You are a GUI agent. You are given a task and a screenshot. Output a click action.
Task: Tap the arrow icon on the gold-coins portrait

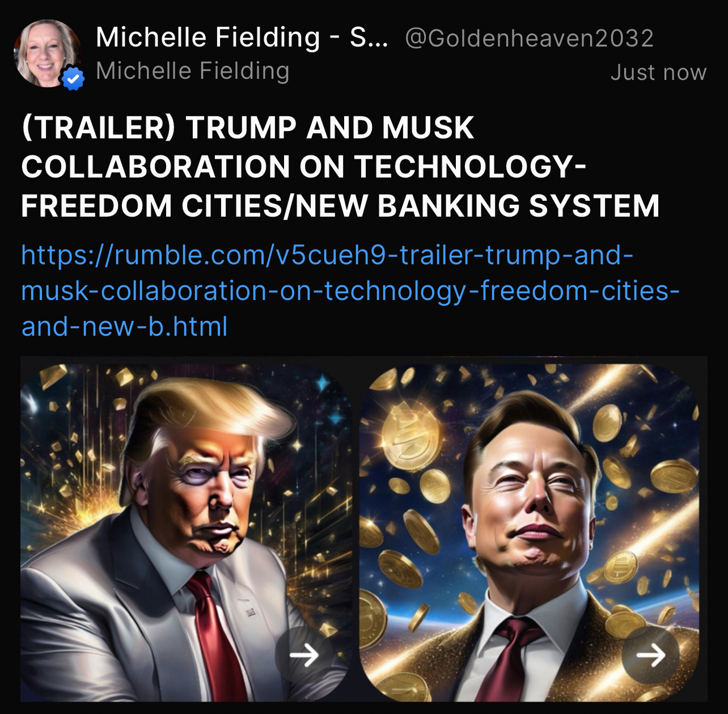pos(650,655)
